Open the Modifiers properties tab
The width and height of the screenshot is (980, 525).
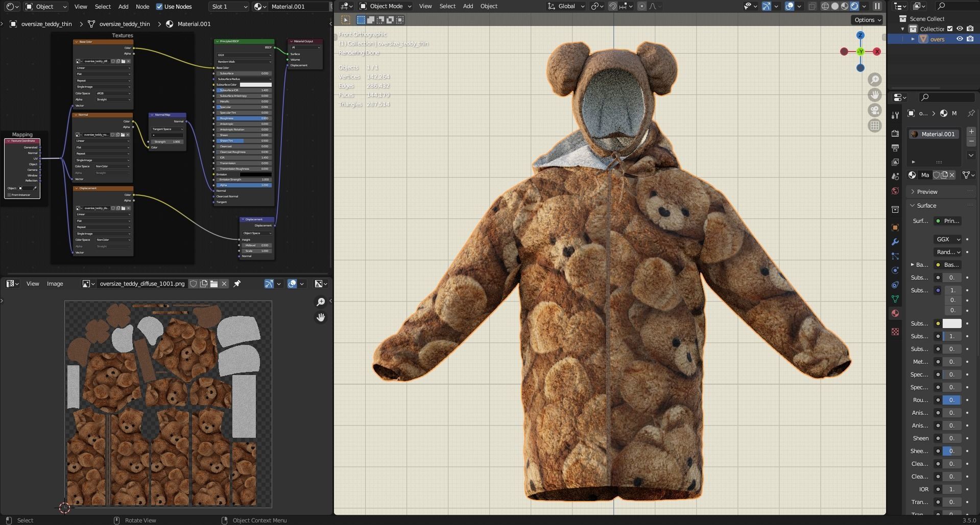[x=895, y=242]
